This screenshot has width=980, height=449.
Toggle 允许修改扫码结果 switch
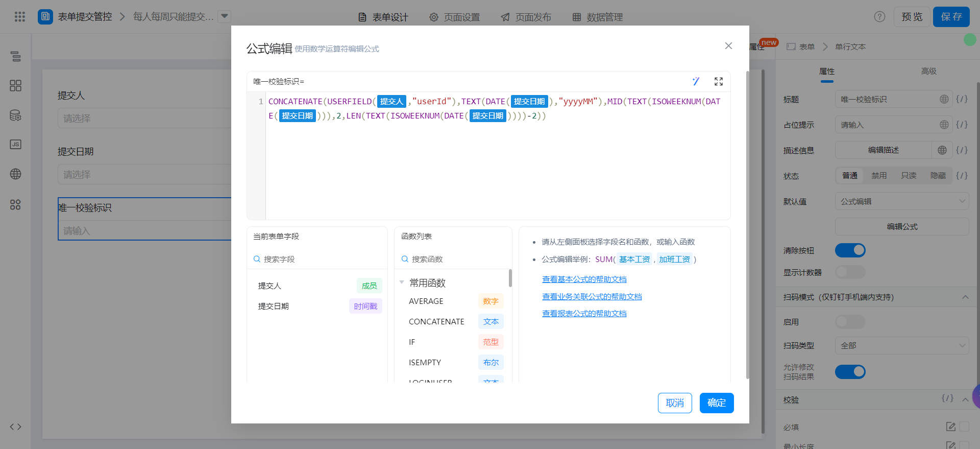coord(850,371)
